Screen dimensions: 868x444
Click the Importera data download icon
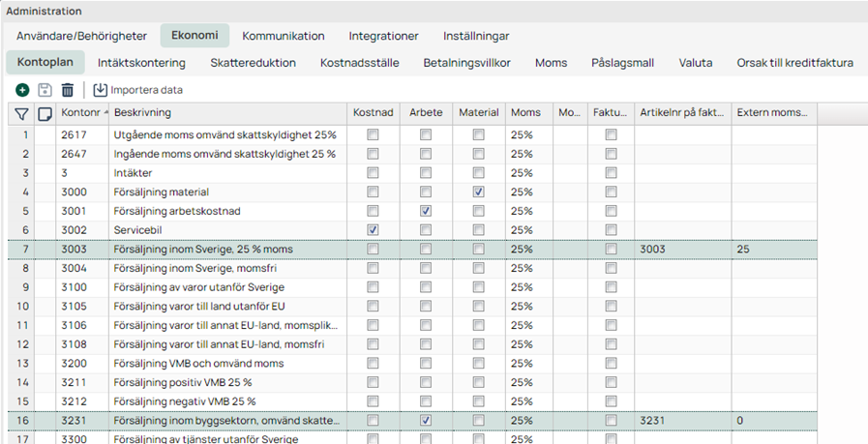[101, 90]
